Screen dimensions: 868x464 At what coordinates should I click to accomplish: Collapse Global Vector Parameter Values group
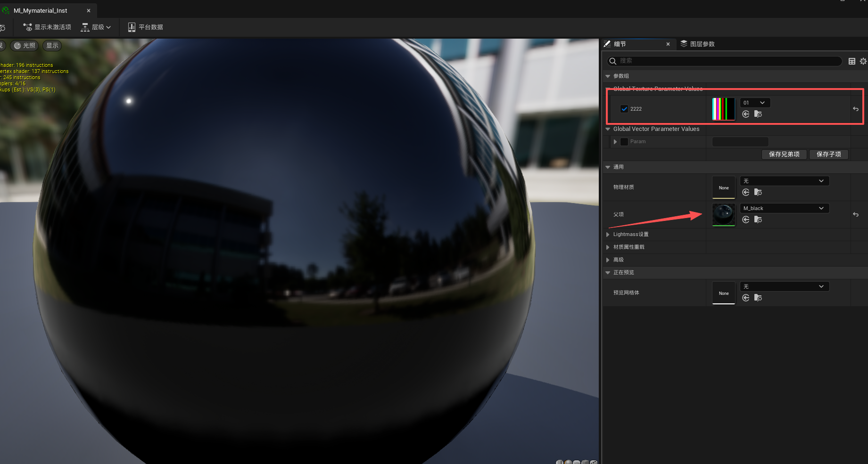pyautogui.click(x=608, y=129)
